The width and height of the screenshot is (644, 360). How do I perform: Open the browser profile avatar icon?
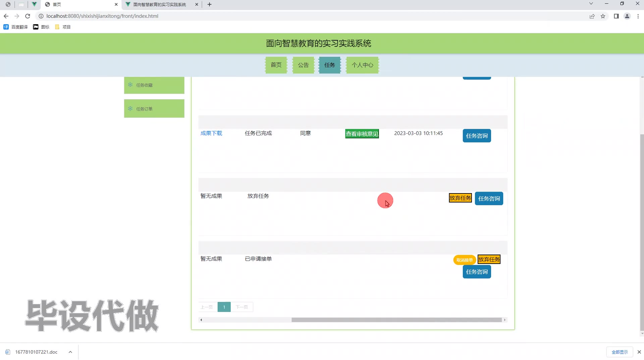627,16
